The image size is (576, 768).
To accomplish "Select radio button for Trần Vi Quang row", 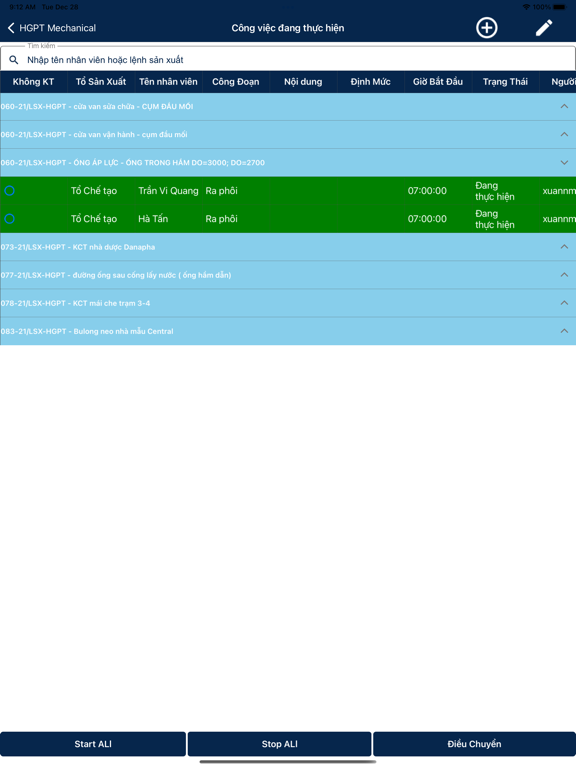I will (x=9, y=191).
